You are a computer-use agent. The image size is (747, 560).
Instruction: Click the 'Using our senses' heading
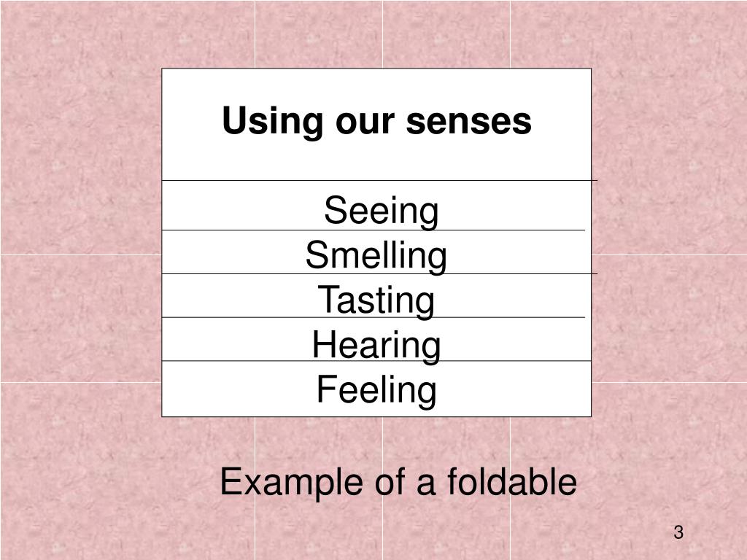[376, 120]
